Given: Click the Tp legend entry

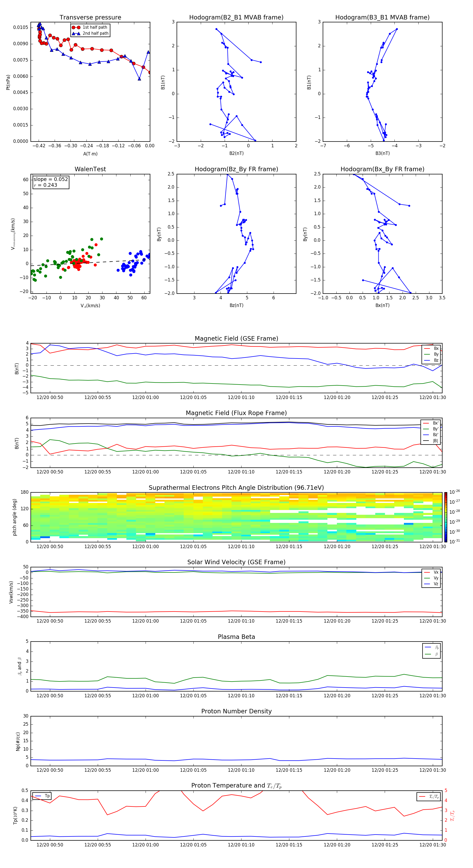Looking at the screenshot, I should pyautogui.click(x=42, y=796).
